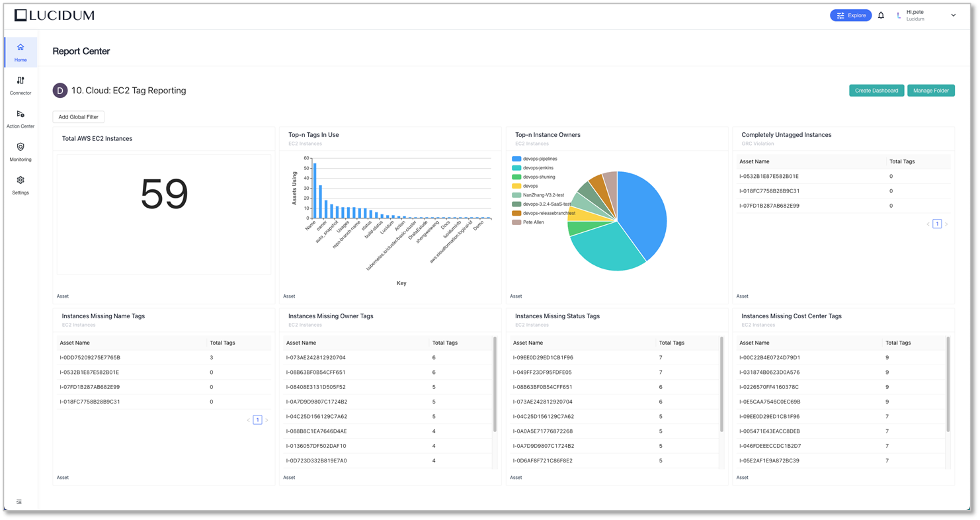This screenshot has height=520, width=980.
Task: Select row I-031874B0623D0A576
Action: tap(841, 372)
